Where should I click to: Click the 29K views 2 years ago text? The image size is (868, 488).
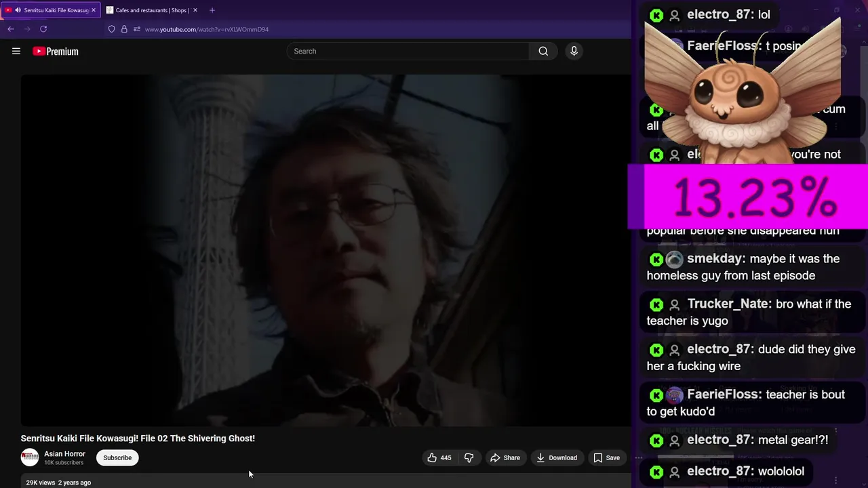(x=58, y=483)
